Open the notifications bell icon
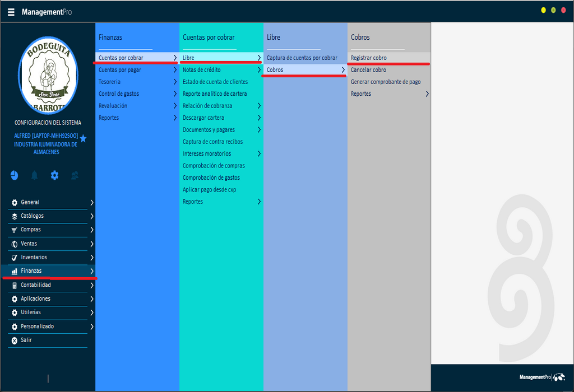The image size is (574, 392). [35, 175]
